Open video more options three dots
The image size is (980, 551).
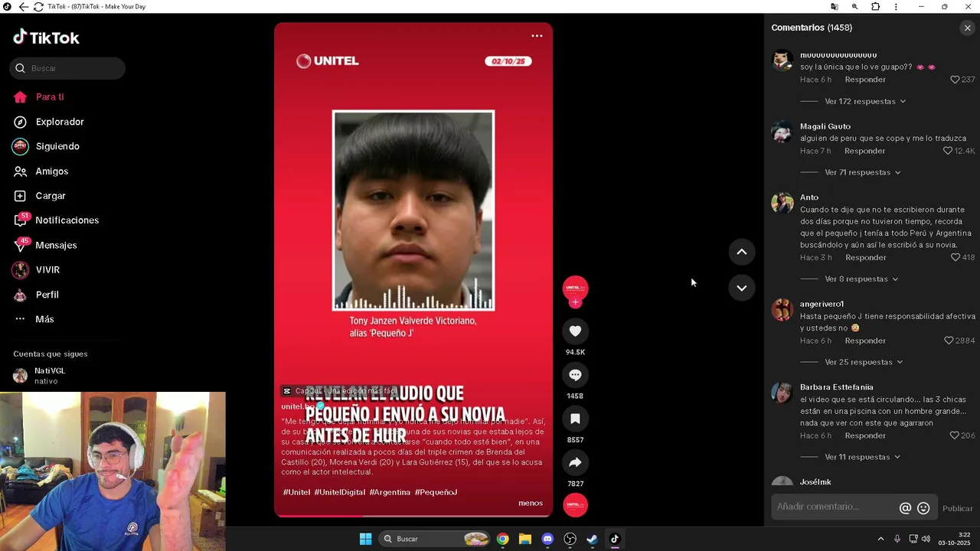(x=537, y=36)
